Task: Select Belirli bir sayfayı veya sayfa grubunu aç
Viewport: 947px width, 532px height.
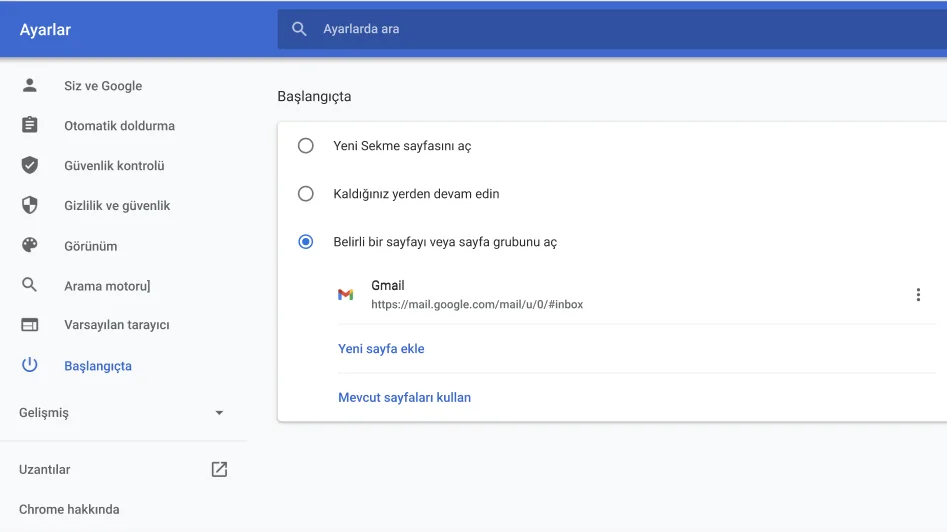Action: pyautogui.click(x=306, y=242)
